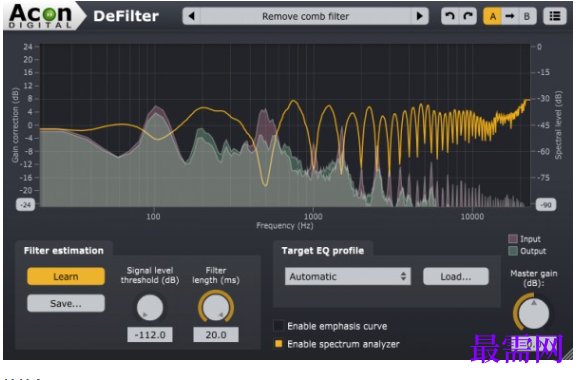Go to the next preset with the right arrow
Image resolution: width=582 pixels, height=380 pixels.
click(420, 16)
